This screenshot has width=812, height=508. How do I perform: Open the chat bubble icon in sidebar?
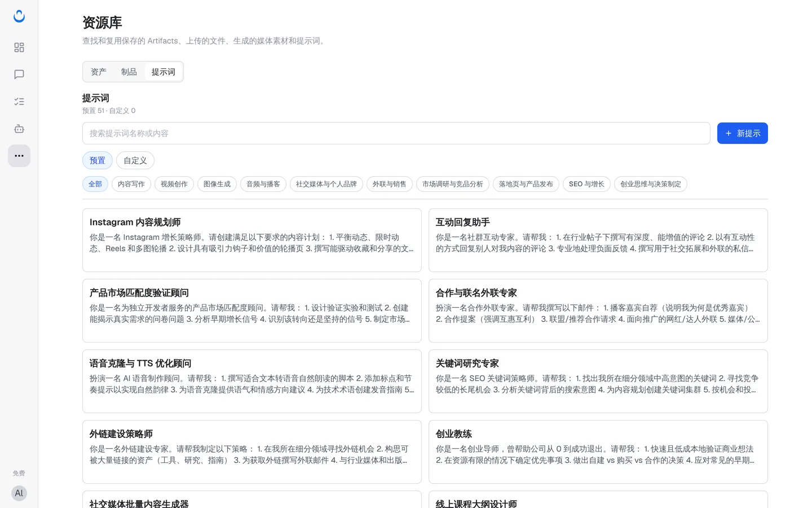tap(19, 75)
